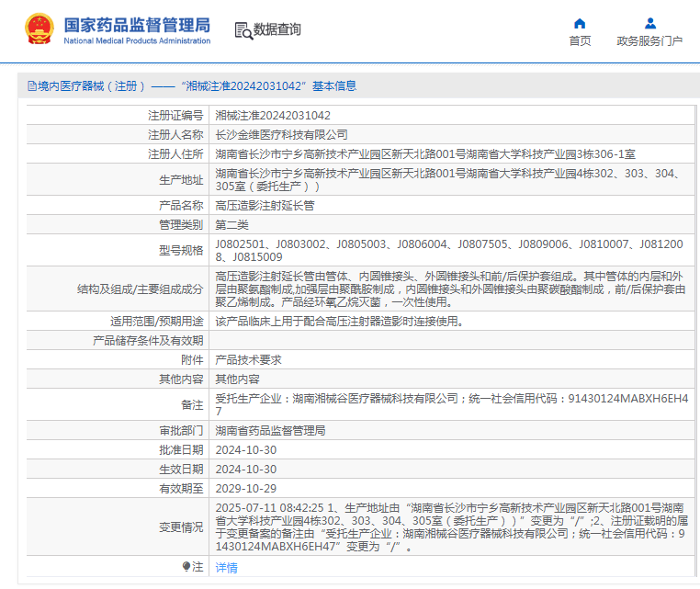This screenshot has height=589, width=700.
Task: Select 生效日期 row value 2024-10-30
Action: pyautogui.click(x=246, y=469)
